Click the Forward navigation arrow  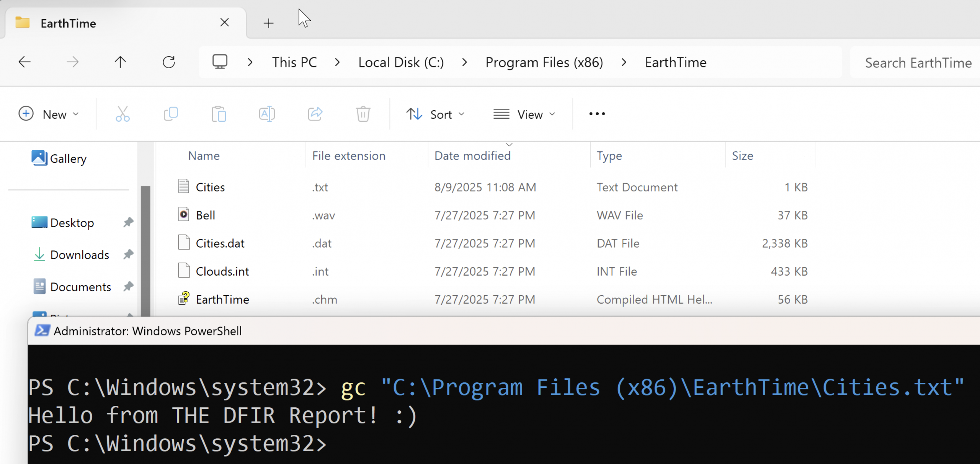point(72,62)
